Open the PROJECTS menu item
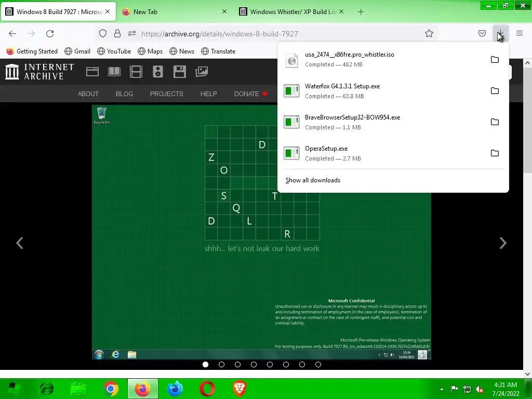Viewport: 532px width, 399px height. pyautogui.click(x=167, y=94)
